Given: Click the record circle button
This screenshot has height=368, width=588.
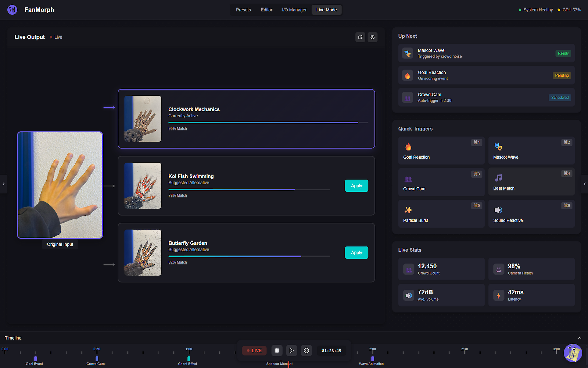Looking at the screenshot, I should 306,351.
